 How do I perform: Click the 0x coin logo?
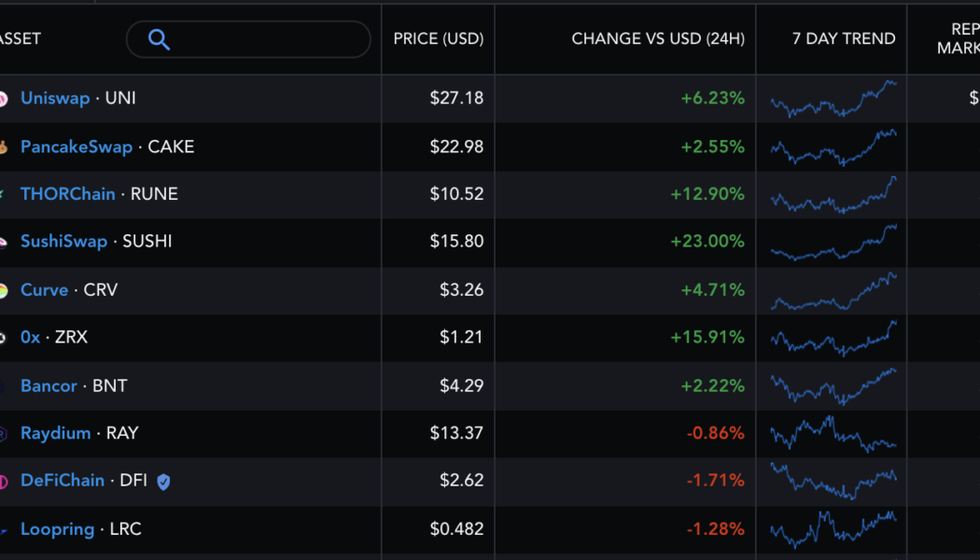coord(5,338)
